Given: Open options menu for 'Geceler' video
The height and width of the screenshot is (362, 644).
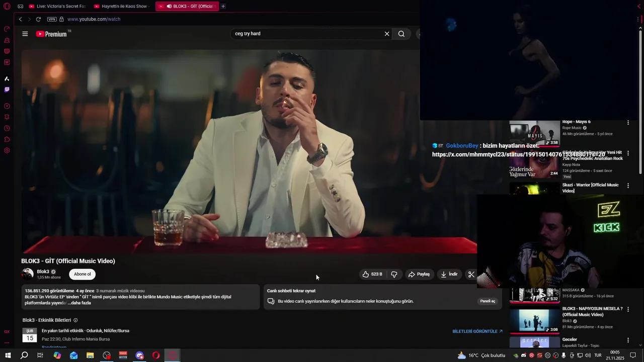Looking at the screenshot, I should (x=628, y=340).
